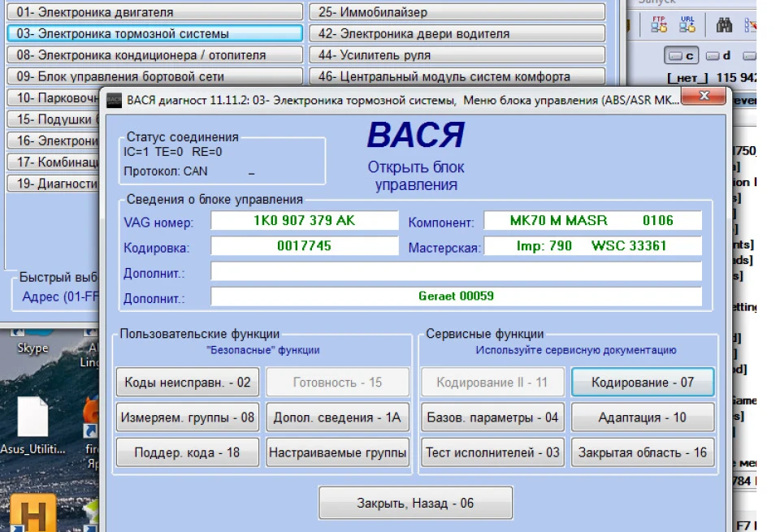This screenshot has height=532, width=780.
Task: Select 01- Электроника двигателя module
Action: tap(154, 12)
